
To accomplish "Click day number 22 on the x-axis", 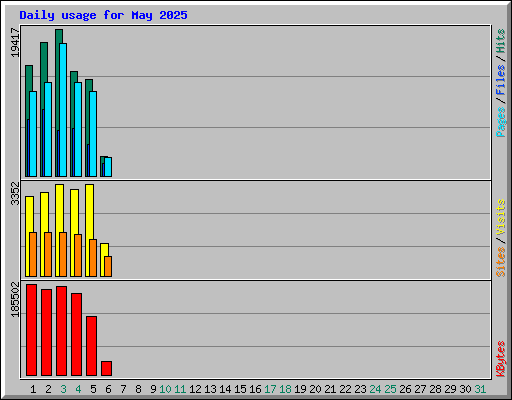I will click(345, 389).
